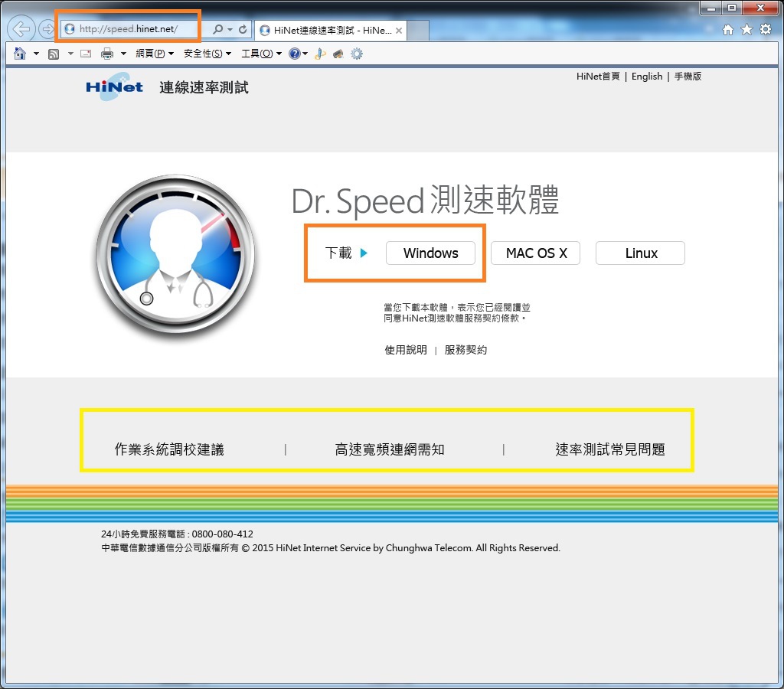
Task: Expand the RSS feeds dropdown arrow
Action: click(70, 54)
